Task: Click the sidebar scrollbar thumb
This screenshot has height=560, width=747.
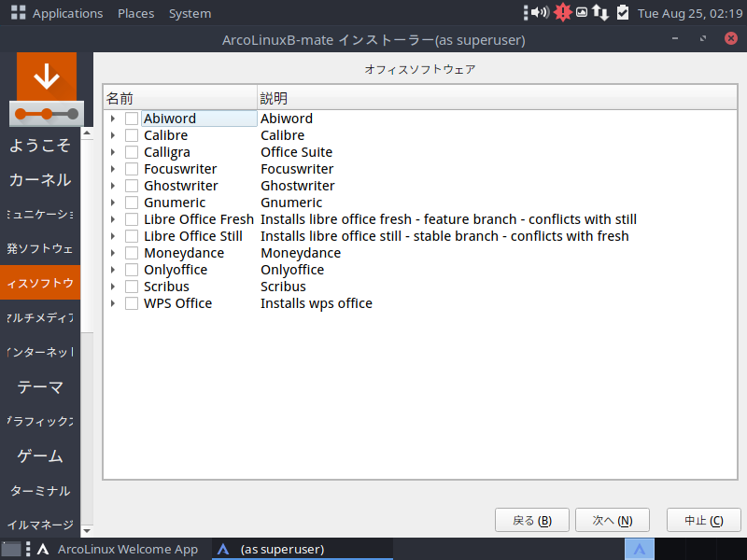Action: click(x=87, y=235)
